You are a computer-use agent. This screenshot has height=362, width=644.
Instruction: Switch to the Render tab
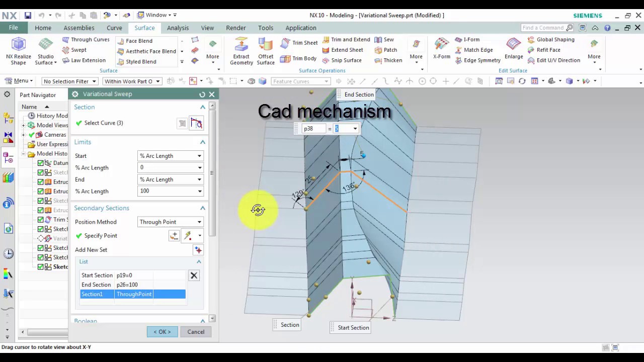[236, 28]
